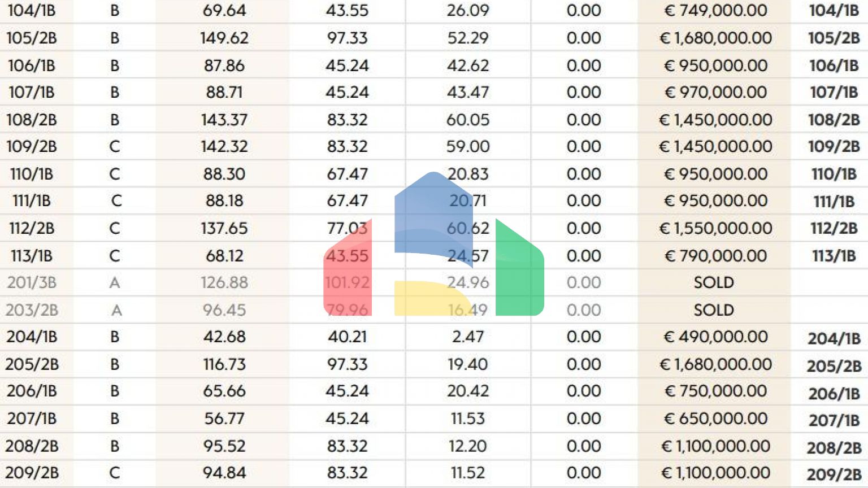Click the € 790,000.00 price cell
Image resolution: width=868 pixels, height=488 pixels.
coord(715,256)
